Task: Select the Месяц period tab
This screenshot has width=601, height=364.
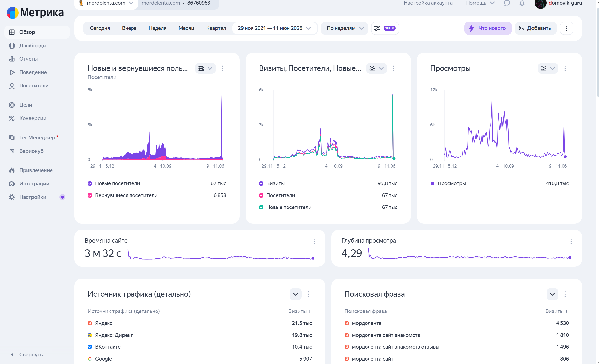Action: (x=186, y=28)
